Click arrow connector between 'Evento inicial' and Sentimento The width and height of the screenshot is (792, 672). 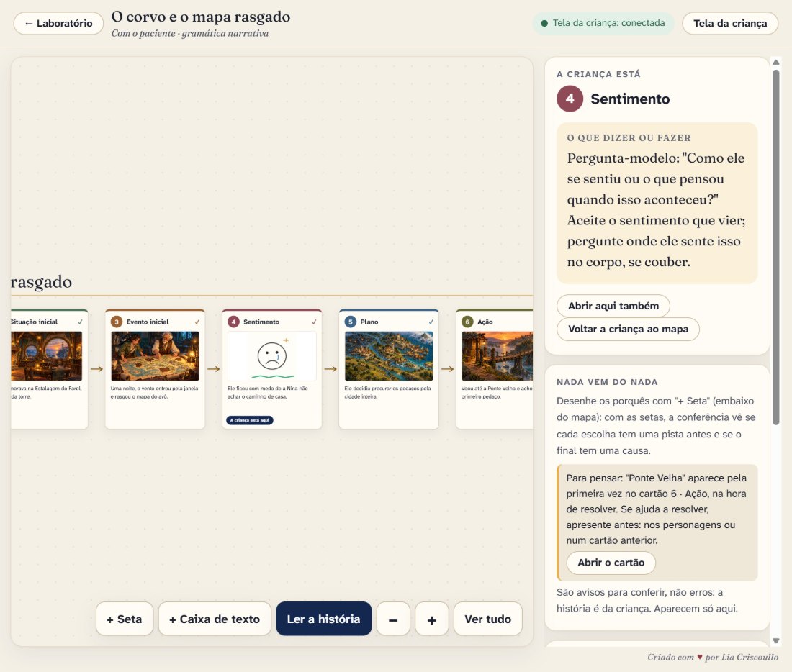(214, 369)
